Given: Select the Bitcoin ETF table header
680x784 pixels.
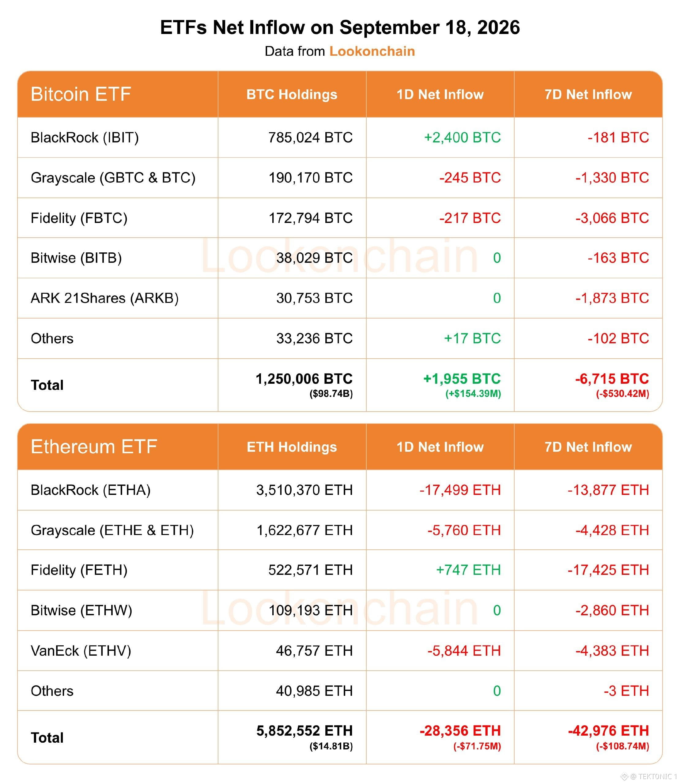Looking at the screenshot, I should coord(81,94).
